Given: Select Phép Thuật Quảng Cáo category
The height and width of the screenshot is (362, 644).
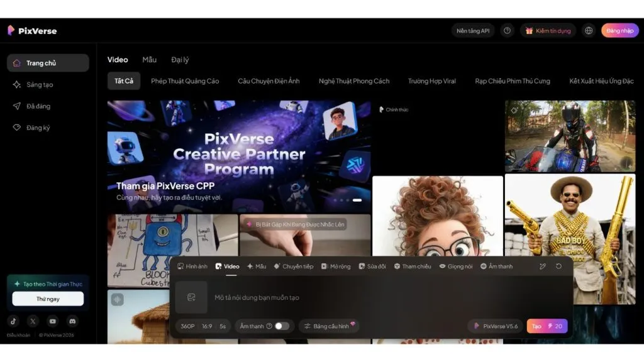Looking at the screenshot, I should tap(185, 81).
